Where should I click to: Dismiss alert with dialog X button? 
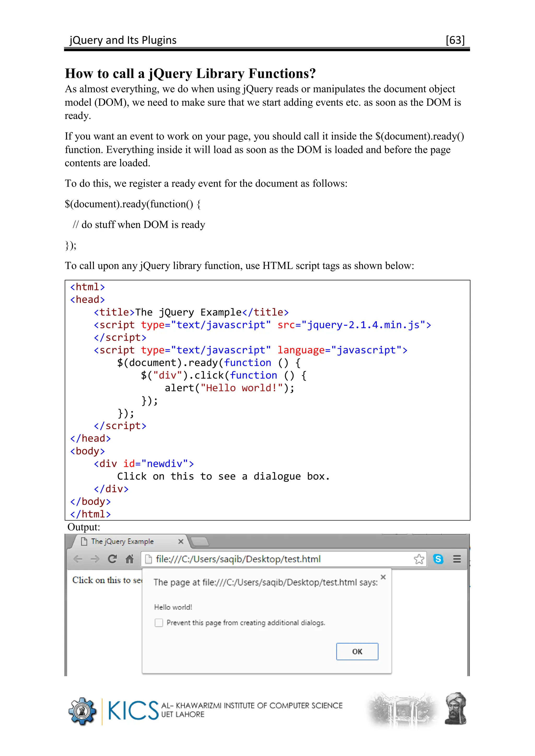pos(383,577)
